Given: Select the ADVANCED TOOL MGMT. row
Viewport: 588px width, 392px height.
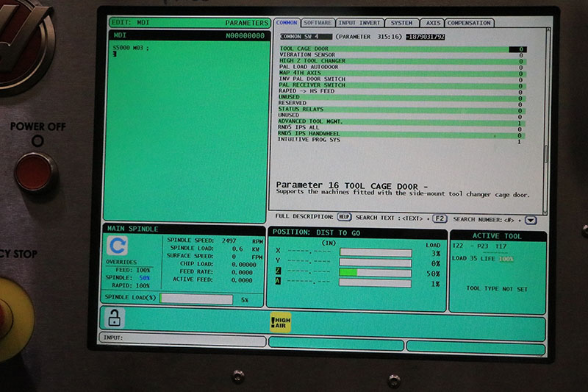Looking at the screenshot, I should [x=401, y=122].
